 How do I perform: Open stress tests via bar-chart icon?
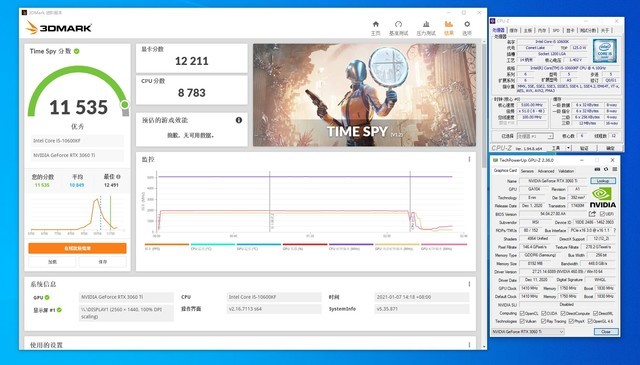[426, 24]
